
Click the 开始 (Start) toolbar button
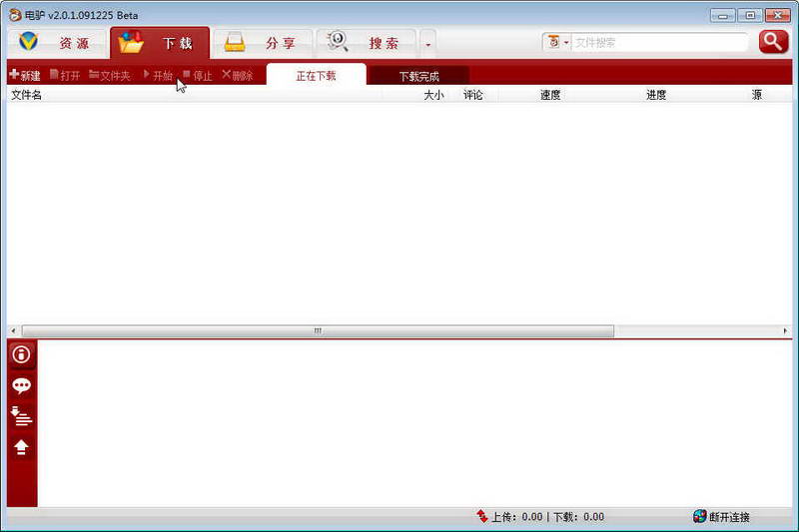158,75
